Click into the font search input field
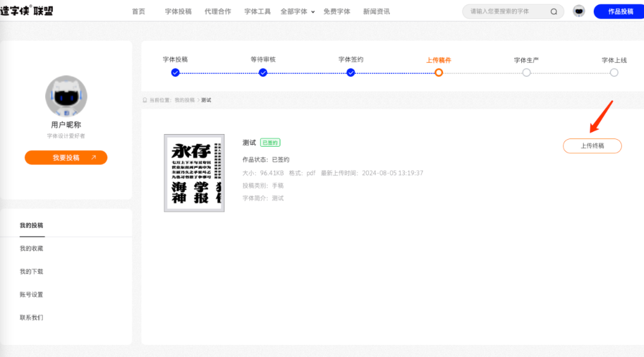 click(x=506, y=11)
